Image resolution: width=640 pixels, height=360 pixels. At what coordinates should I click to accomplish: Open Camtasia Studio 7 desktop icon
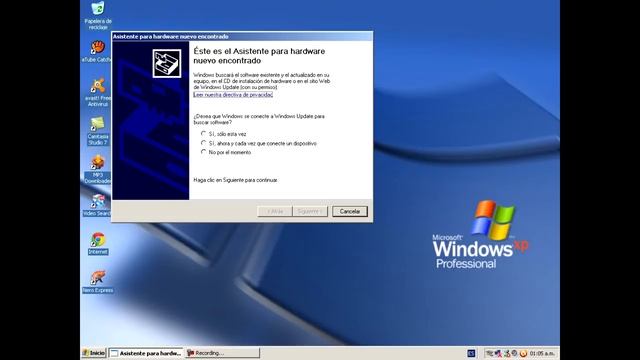[98, 131]
